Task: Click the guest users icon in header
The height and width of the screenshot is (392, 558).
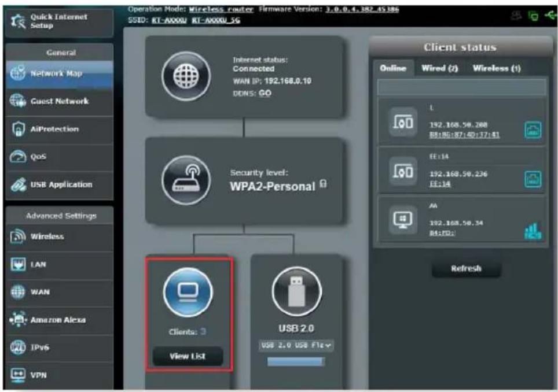Action: 516,15
